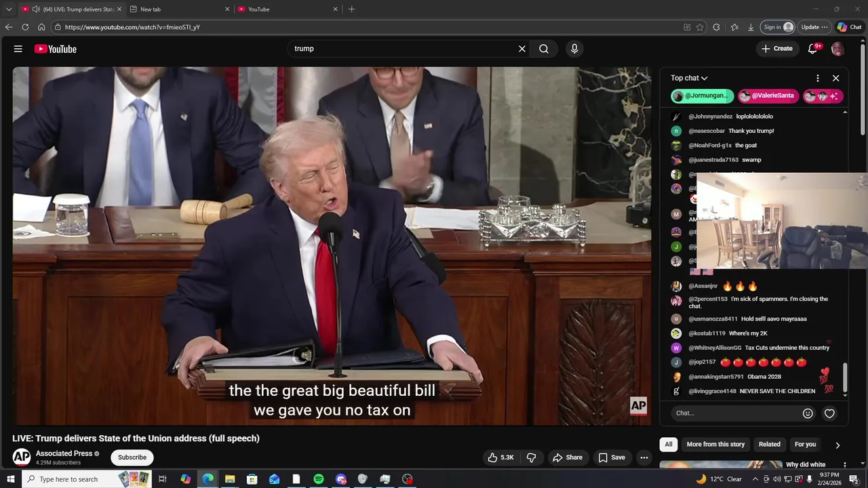Go to browser home page
Image resolution: width=868 pixels, height=488 pixels.
41,27
